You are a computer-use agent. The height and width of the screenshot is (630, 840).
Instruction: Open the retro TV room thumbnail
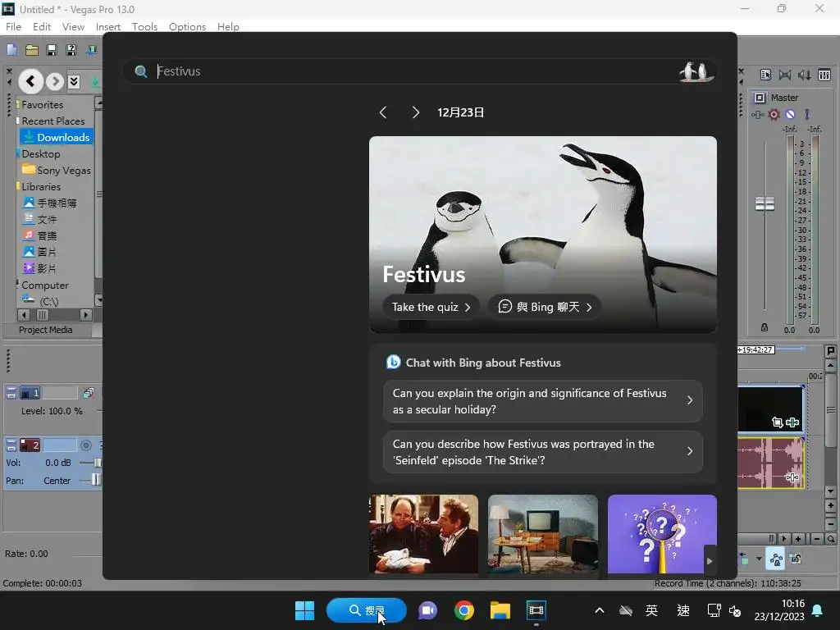tap(543, 534)
